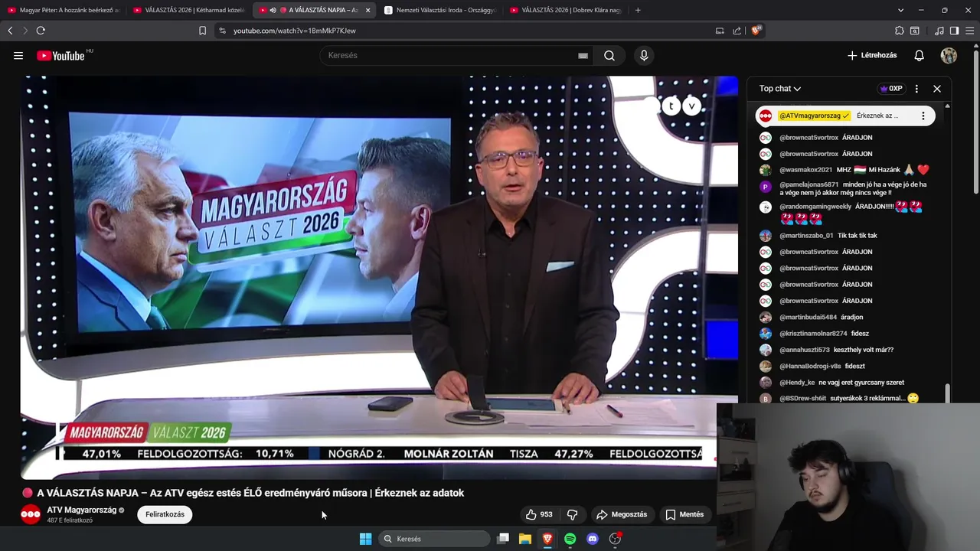This screenshot has height=551, width=980.
Task: Open pinned message three-dot menu
Action: 923,116
